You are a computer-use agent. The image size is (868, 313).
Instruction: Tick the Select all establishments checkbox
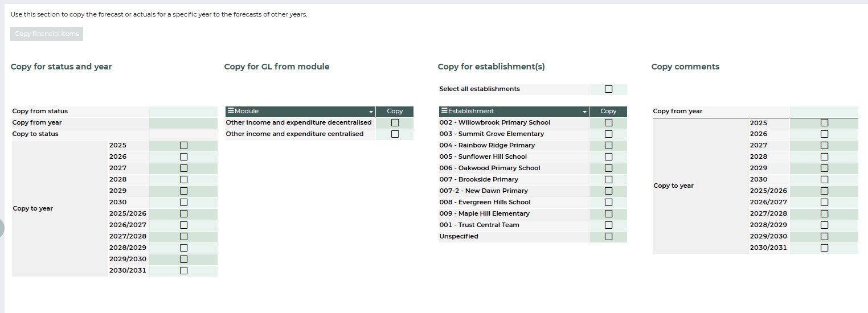608,89
